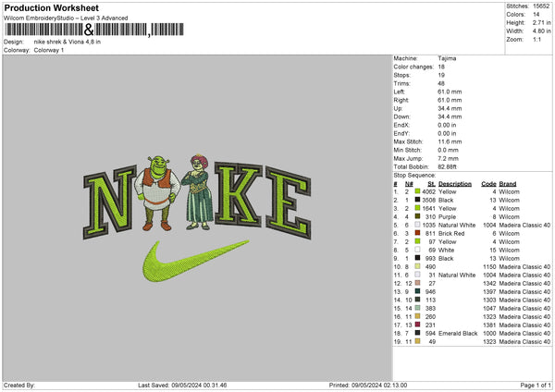Screen dimensions: 555x392
Task: Click the 'Emerald Black' description text
Action: [x=458, y=333]
